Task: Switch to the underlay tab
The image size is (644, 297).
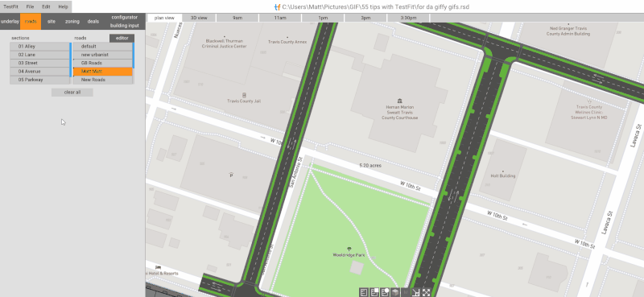Action: (10, 22)
